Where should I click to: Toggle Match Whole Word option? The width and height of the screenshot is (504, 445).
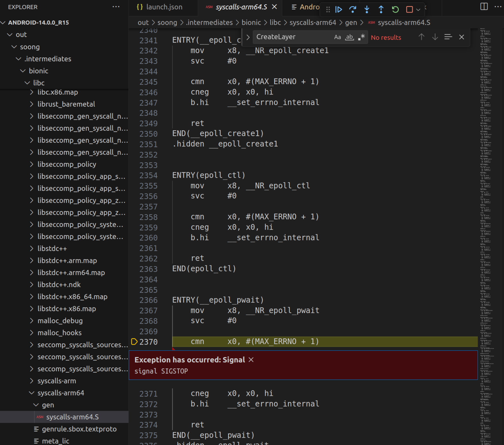pos(349,37)
